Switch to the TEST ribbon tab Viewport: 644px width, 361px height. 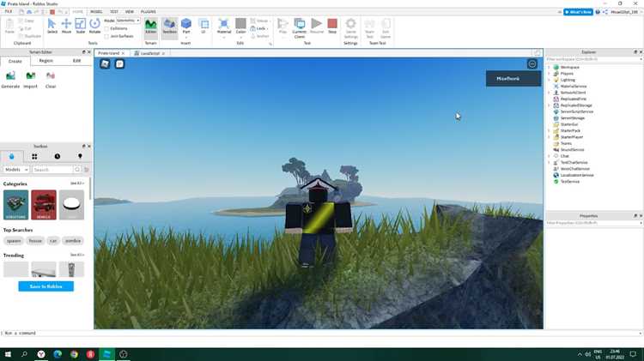click(114, 12)
